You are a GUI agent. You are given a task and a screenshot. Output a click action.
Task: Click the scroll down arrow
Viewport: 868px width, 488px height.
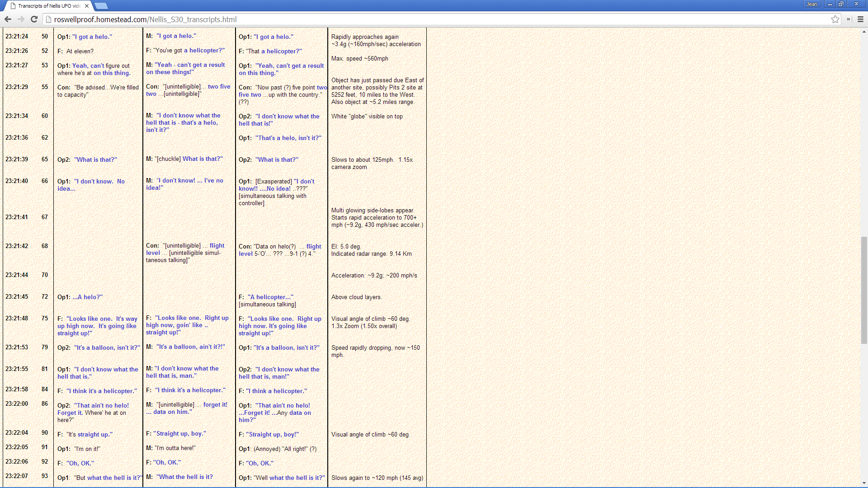[x=864, y=483]
